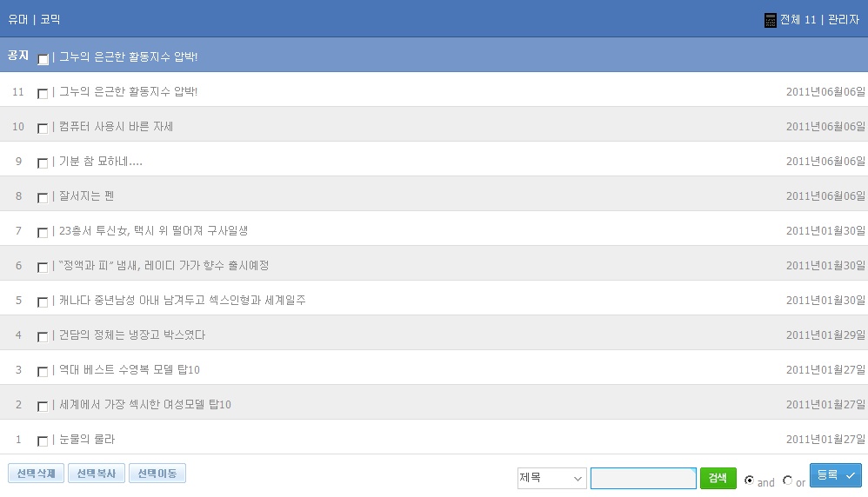Click the 선택삭제 delete-selected button
This screenshot has height=497, width=868.
(x=36, y=474)
